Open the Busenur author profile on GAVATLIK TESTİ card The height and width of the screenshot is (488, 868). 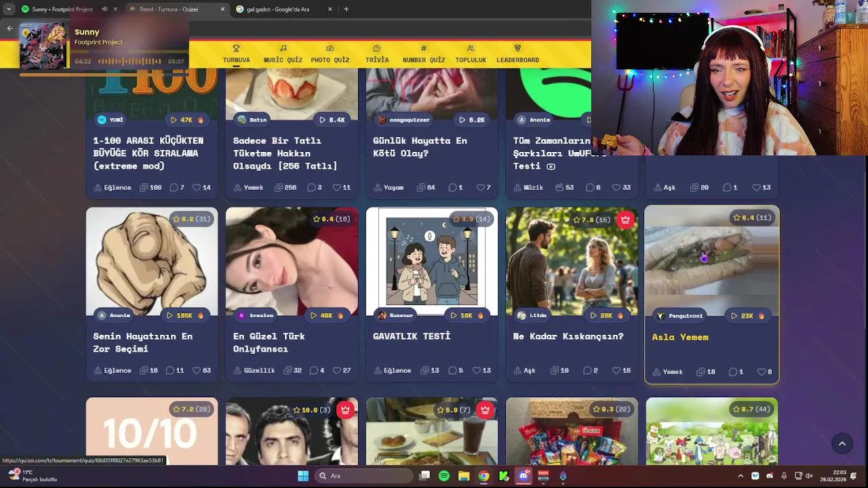click(x=395, y=315)
